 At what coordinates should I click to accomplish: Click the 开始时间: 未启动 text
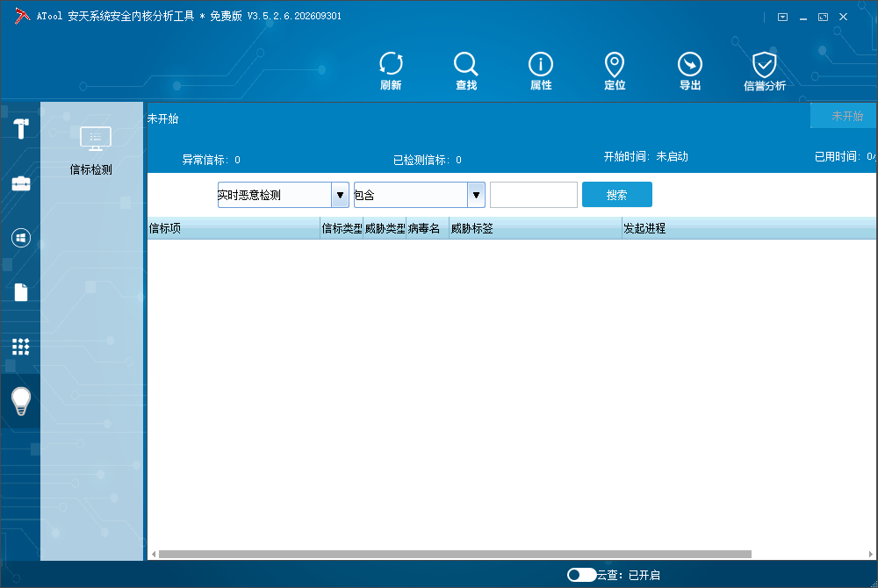coord(645,156)
